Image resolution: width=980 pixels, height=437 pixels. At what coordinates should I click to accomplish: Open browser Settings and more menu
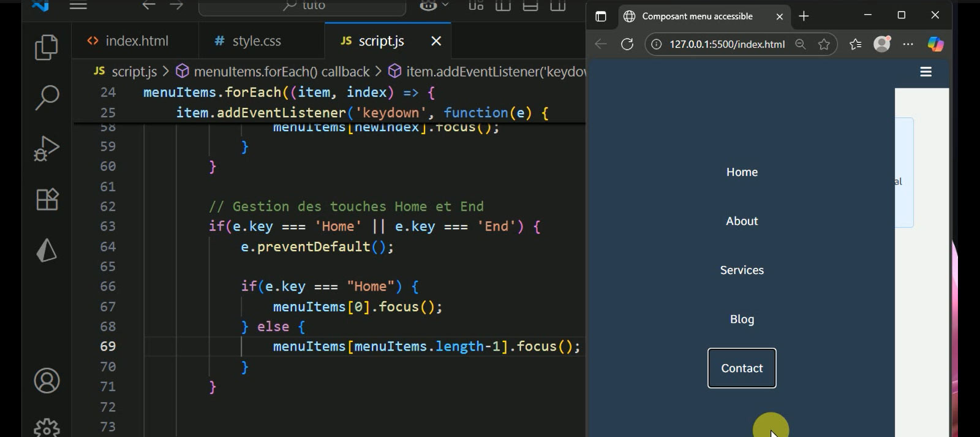pyautogui.click(x=908, y=44)
